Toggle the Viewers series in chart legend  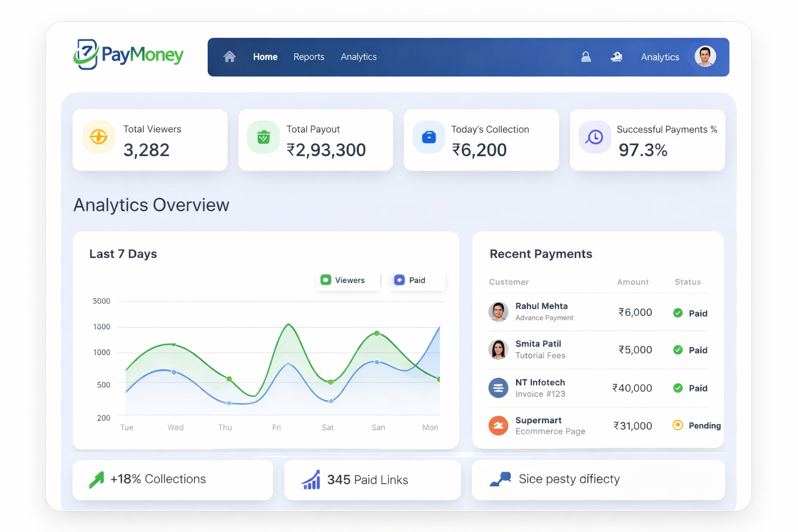(347, 280)
